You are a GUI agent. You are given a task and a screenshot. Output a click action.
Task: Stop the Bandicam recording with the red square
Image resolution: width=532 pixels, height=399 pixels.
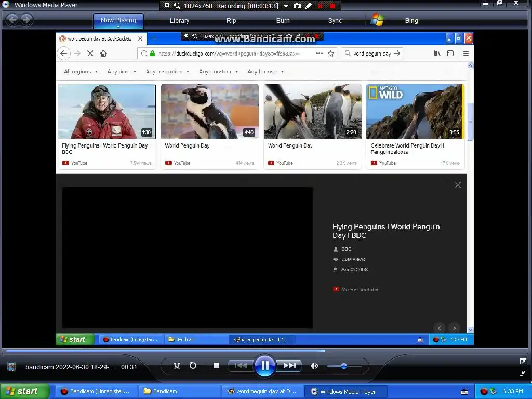pyautogui.click(x=332, y=6)
